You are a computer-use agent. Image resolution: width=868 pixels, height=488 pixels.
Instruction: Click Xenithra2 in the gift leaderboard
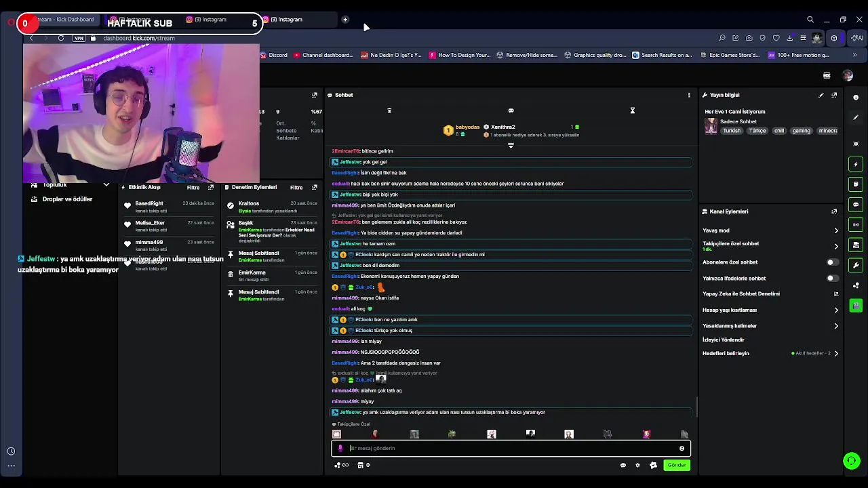502,127
